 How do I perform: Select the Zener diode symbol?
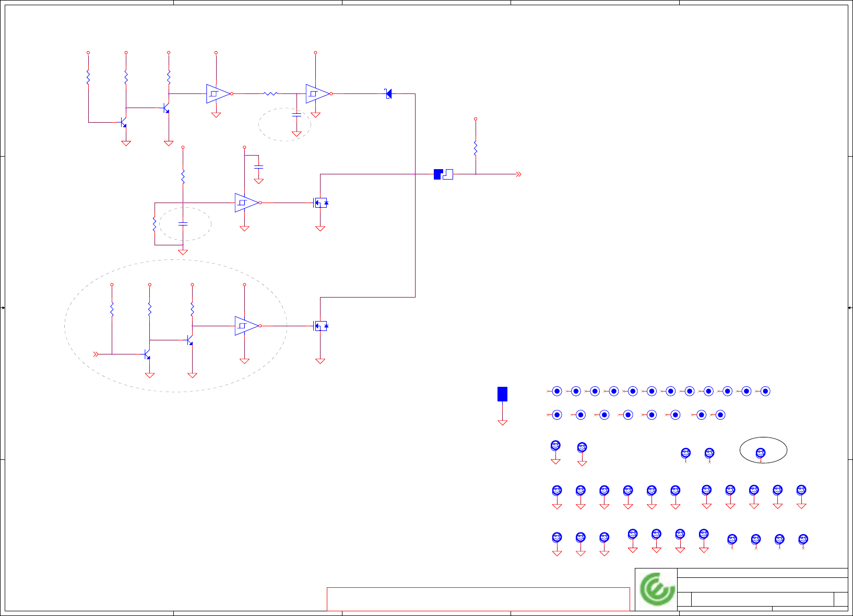click(x=388, y=94)
